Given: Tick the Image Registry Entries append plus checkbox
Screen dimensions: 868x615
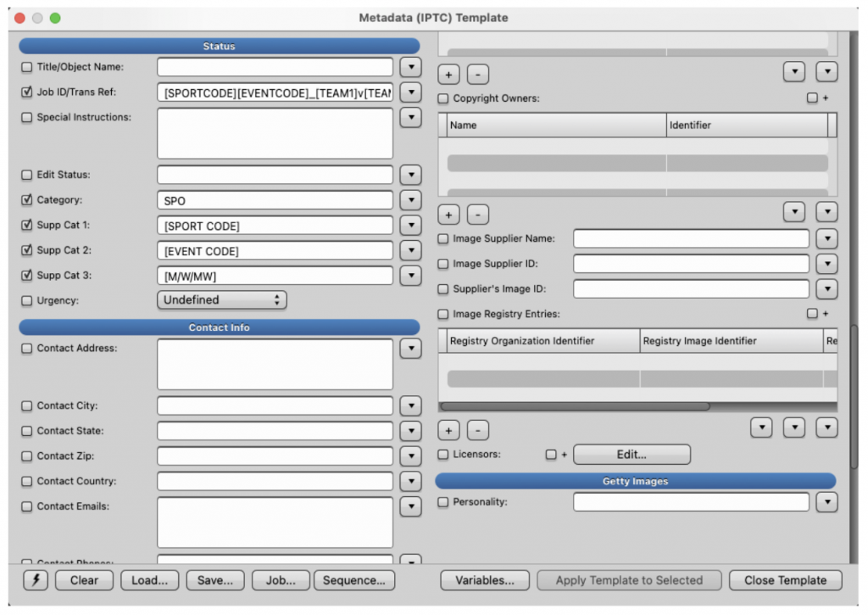Looking at the screenshot, I should (x=812, y=314).
